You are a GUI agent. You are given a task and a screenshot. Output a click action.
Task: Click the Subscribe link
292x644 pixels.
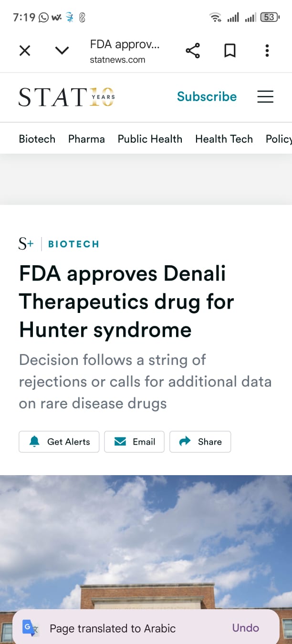coord(207,97)
